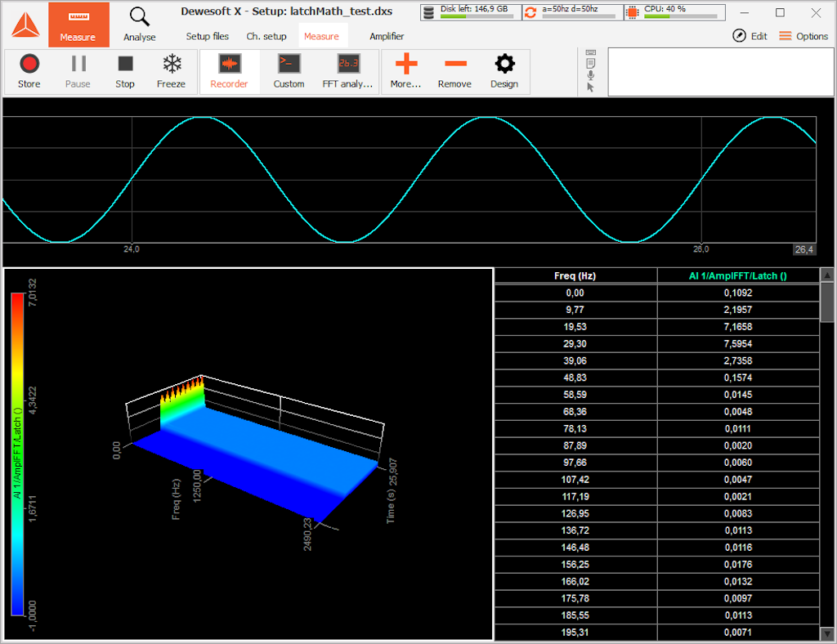Viewport: 837px width, 644px height.
Task: Open the Options menu
Action: coord(804,36)
